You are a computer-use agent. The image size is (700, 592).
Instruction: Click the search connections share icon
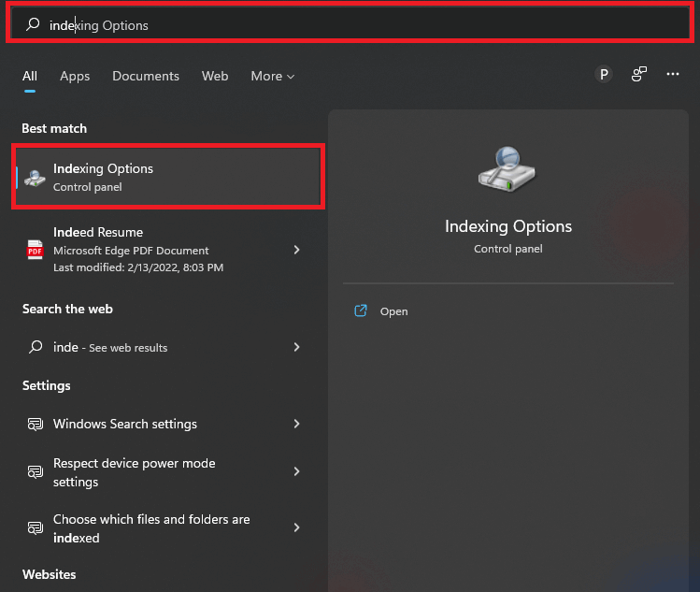point(639,75)
